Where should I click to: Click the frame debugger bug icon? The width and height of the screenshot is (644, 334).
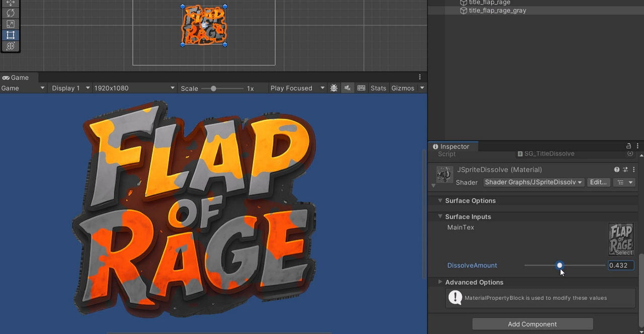click(334, 88)
